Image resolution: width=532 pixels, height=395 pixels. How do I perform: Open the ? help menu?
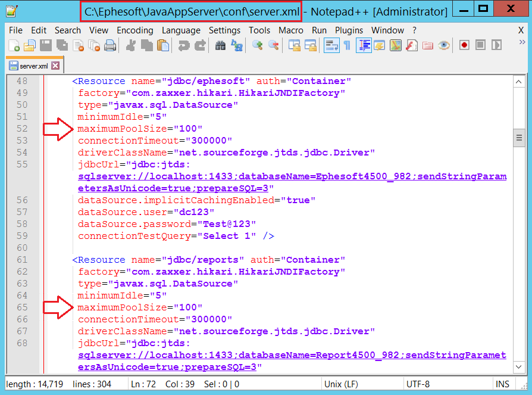coord(415,30)
